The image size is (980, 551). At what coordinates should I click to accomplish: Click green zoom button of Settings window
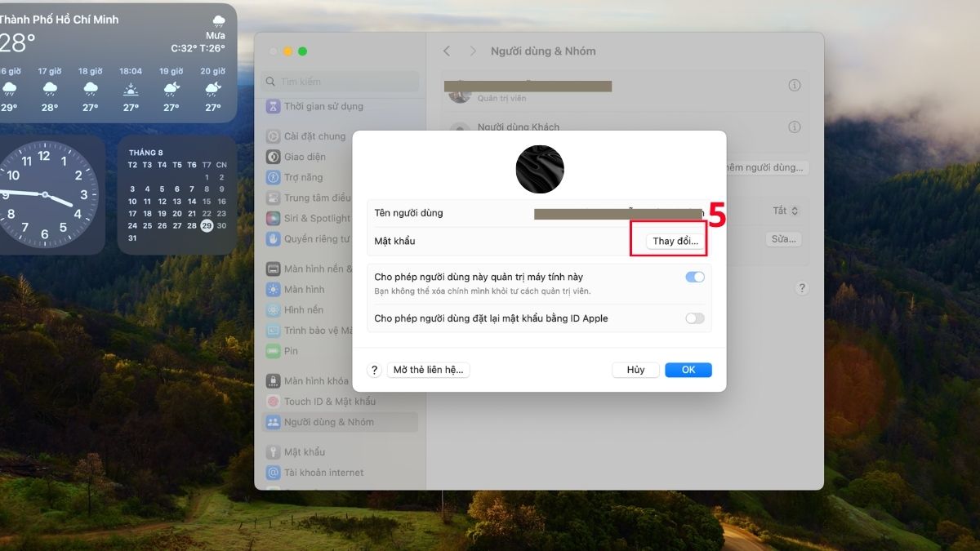(x=302, y=51)
